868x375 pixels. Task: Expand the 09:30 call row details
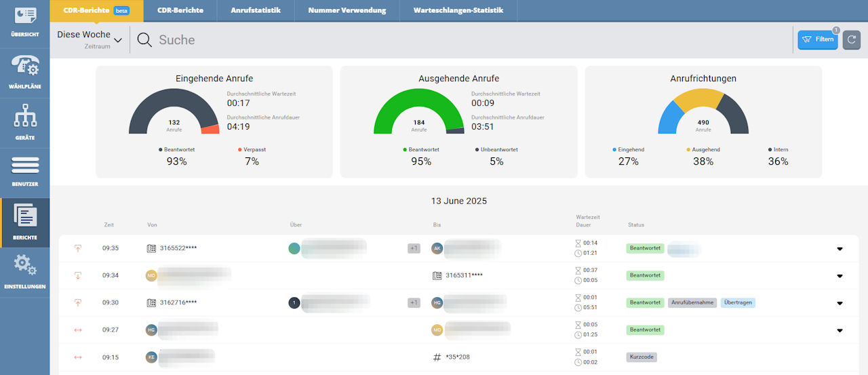click(840, 303)
